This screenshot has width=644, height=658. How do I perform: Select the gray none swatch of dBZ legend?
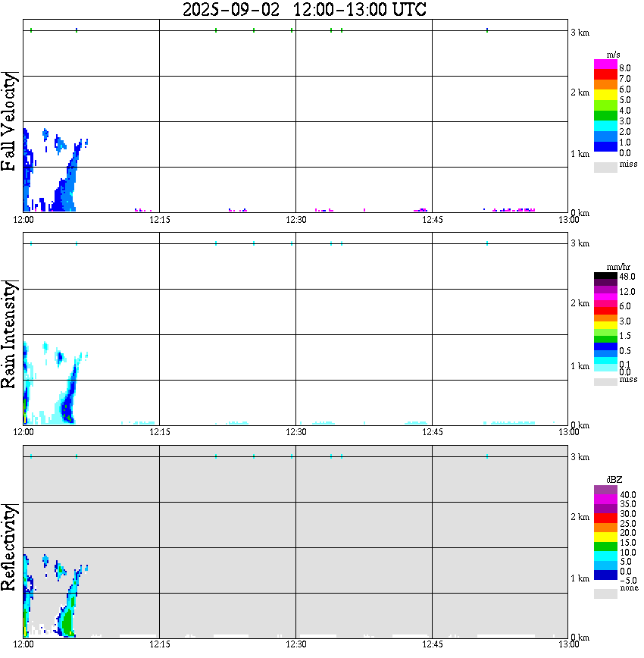tap(605, 594)
